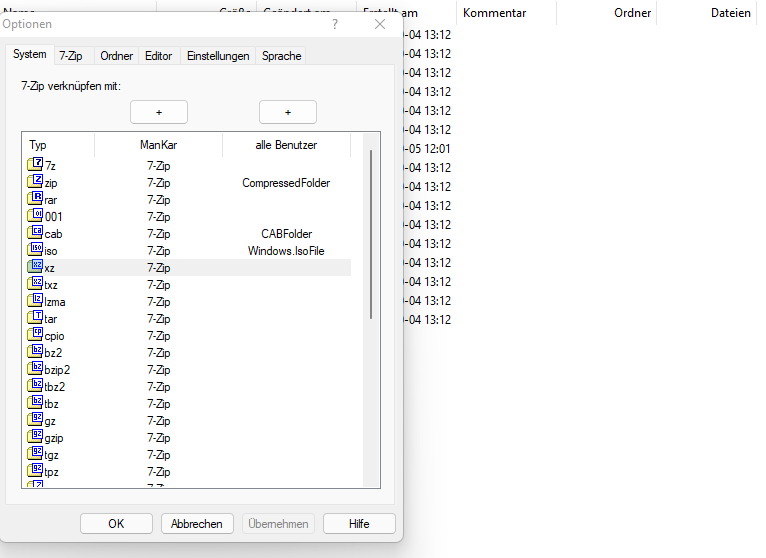Click the 7-Zip entry in the lzma row
The width and height of the screenshot is (766, 558).
point(159,301)
